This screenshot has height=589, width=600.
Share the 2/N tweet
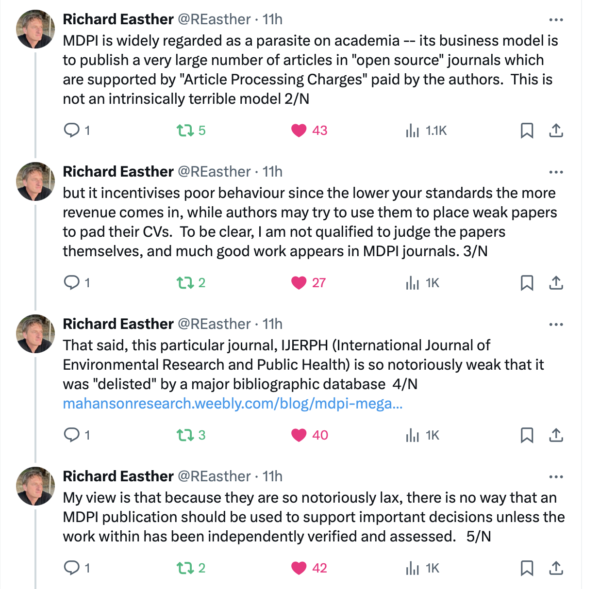[x=556, y=130]
